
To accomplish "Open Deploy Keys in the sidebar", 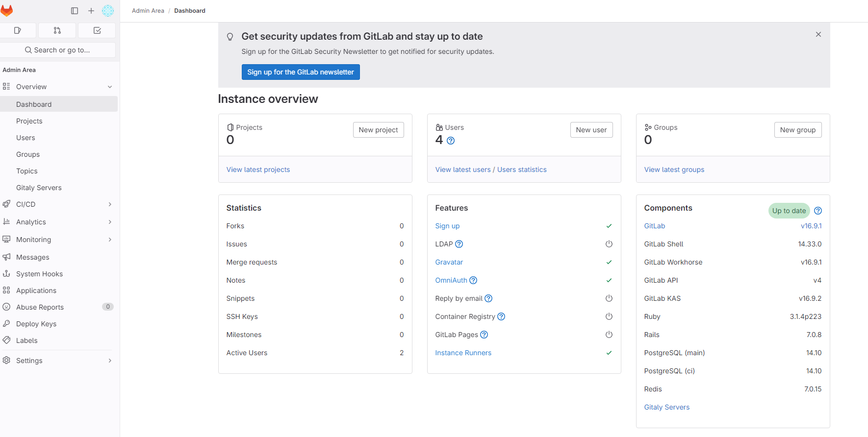I will pos(59,324).
